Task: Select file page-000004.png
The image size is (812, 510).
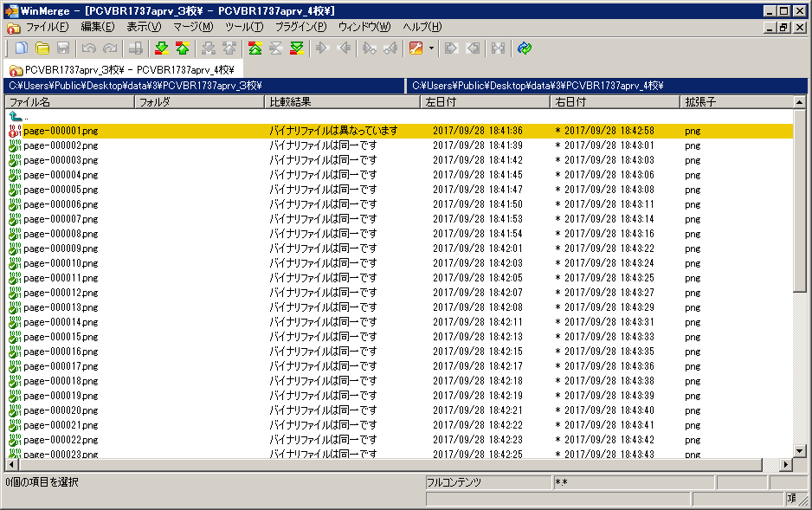Action: (61, 175)
